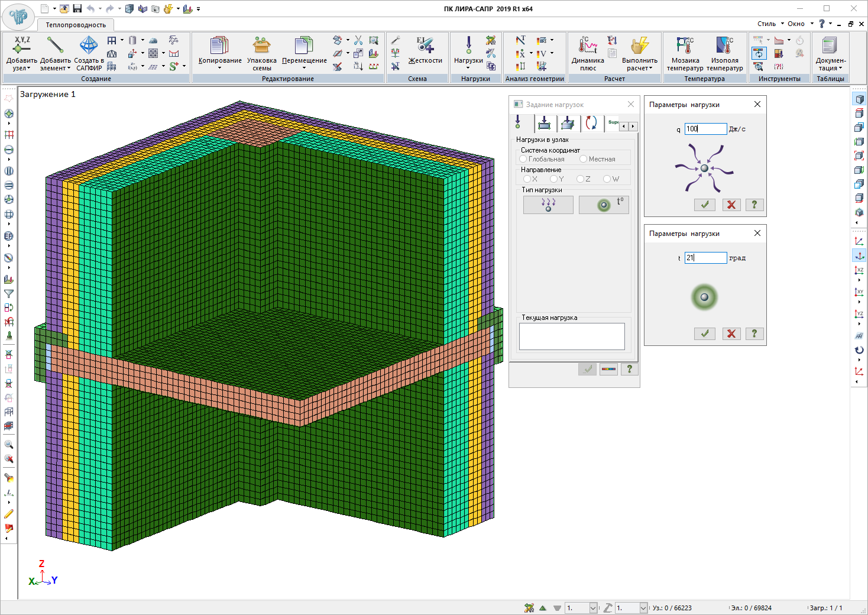Screen dimensions: 868x615
Task: Open Упаковка схемы tool
Action: [x=261, y=46]
